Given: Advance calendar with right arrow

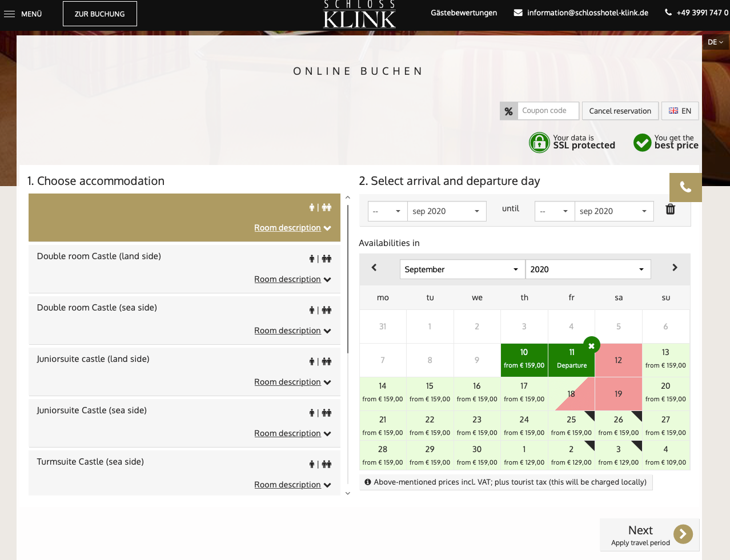Looking at the screenshot, I should click(x=675, y=268).
